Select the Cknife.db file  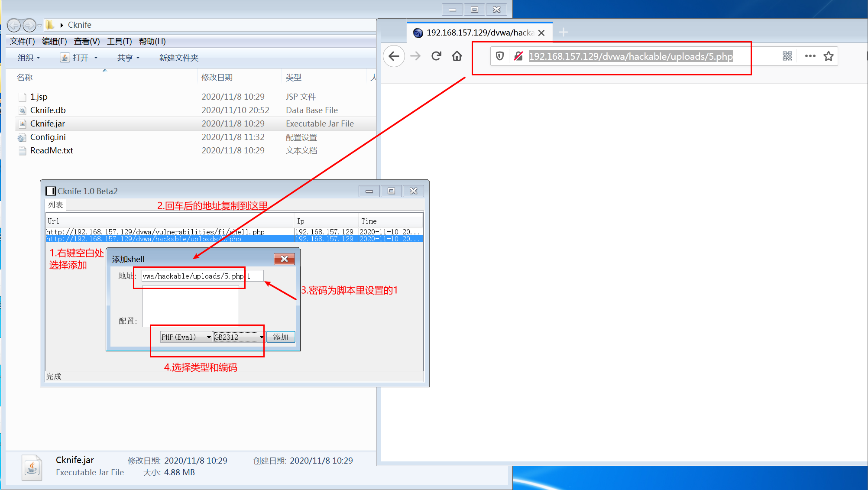tap(48, 110)
